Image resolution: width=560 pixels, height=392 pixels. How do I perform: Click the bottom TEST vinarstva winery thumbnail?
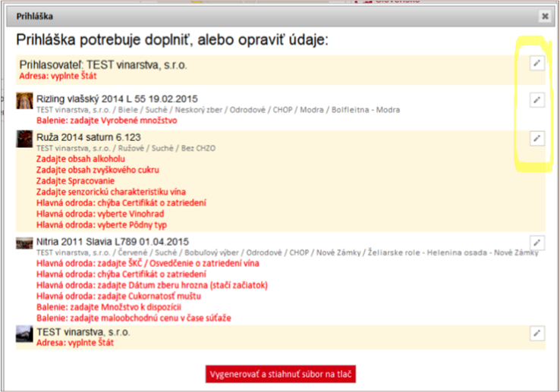(x=24, y=334)
